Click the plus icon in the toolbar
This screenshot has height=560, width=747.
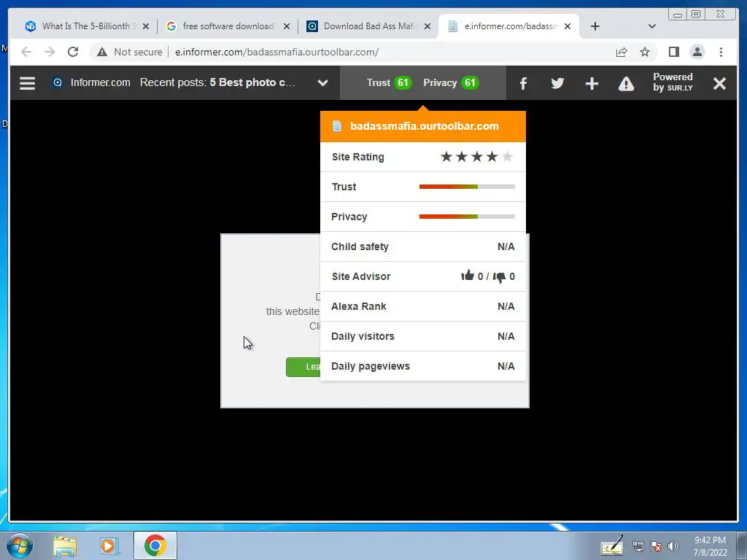click(x=592, y=84)
